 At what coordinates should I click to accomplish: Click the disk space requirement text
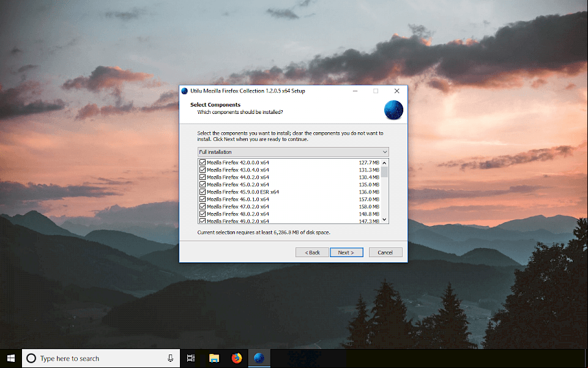click(x=264, y=233)
